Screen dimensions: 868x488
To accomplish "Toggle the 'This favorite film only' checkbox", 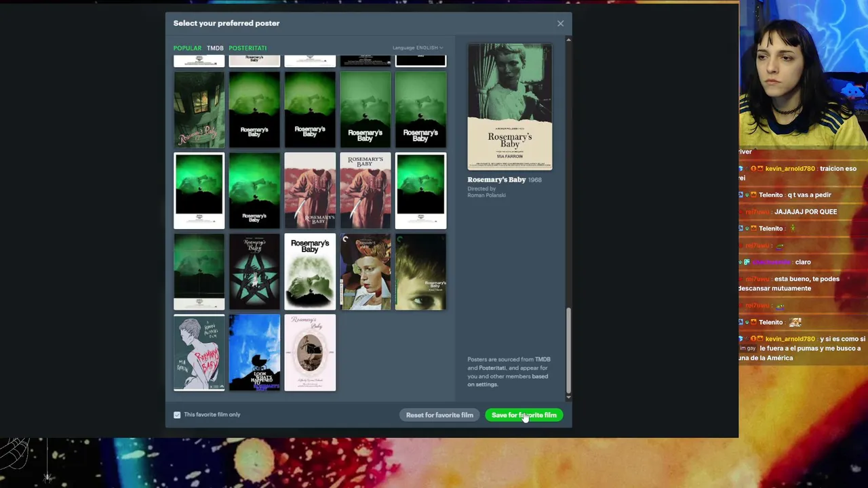I will tap(177, 415).
